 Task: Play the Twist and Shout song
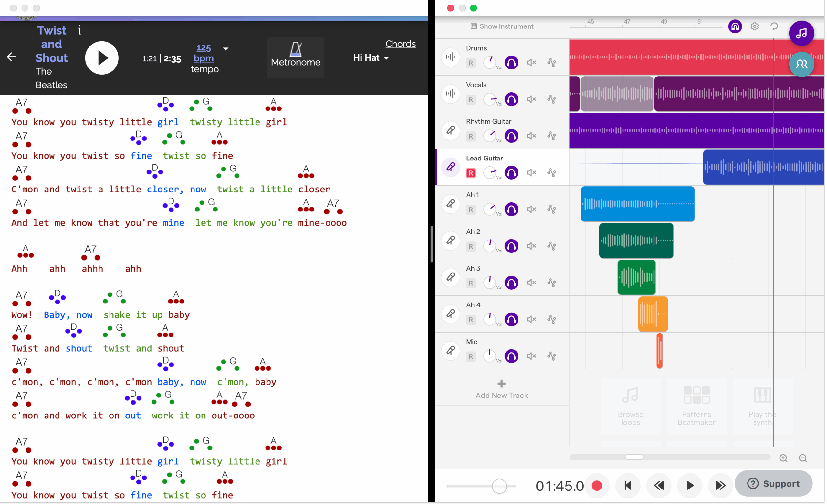pos(102,58)
